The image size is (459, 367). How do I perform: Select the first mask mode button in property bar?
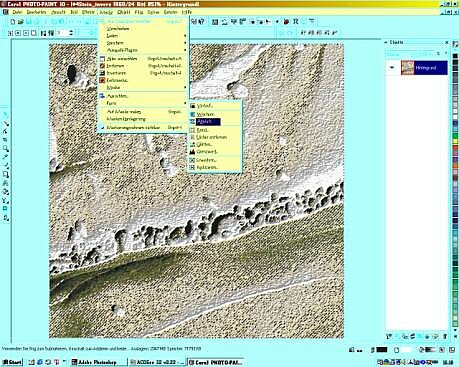click(11, 33)
